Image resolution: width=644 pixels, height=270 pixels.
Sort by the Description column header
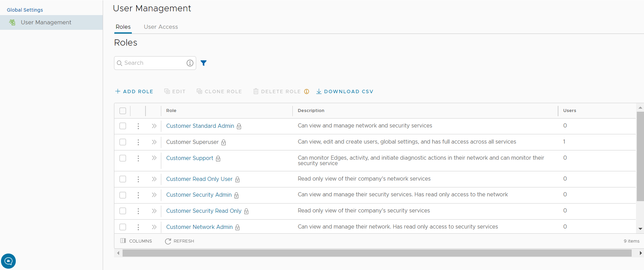pyautogui.click(x=311, y=111)
